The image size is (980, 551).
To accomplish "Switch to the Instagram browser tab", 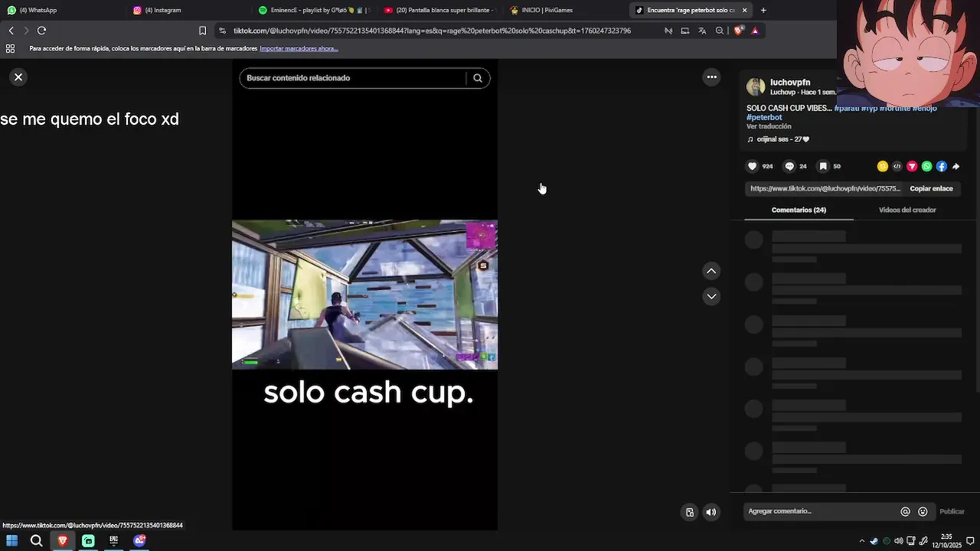I will [x=189, y=10].
